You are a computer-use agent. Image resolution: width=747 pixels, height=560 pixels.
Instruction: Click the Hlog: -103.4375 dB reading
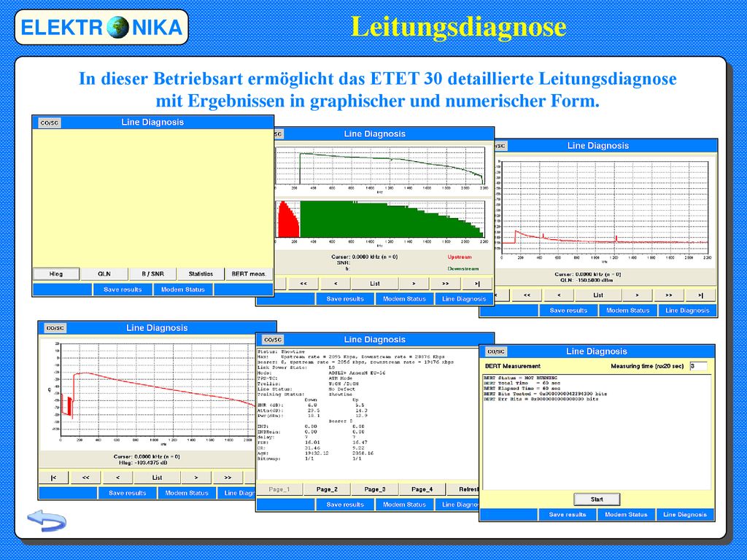coord(143,463)
